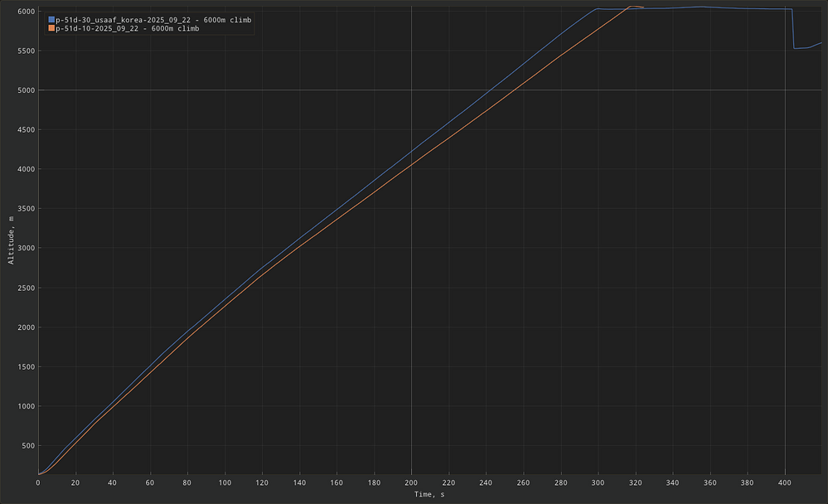828x504 pixels.
Task: Click the 3000 altitude axis tick label
Action: pyautogui.click(x=25, y=249)
